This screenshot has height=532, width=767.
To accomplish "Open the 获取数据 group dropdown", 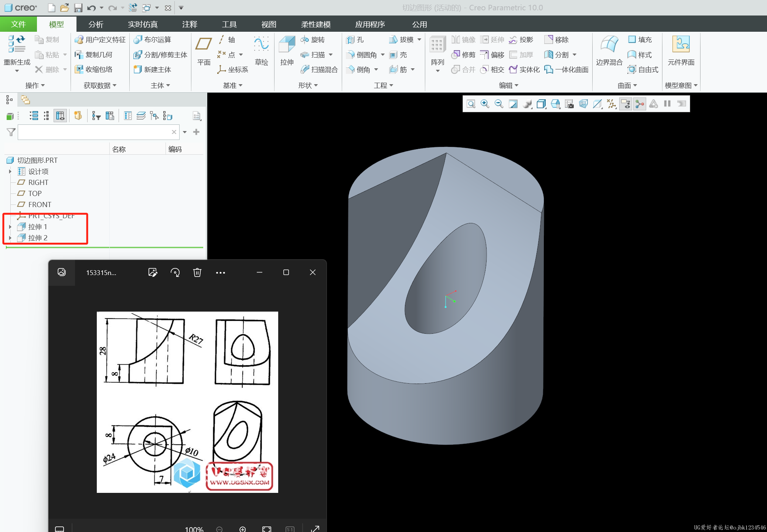I will [x=100, y=85].
